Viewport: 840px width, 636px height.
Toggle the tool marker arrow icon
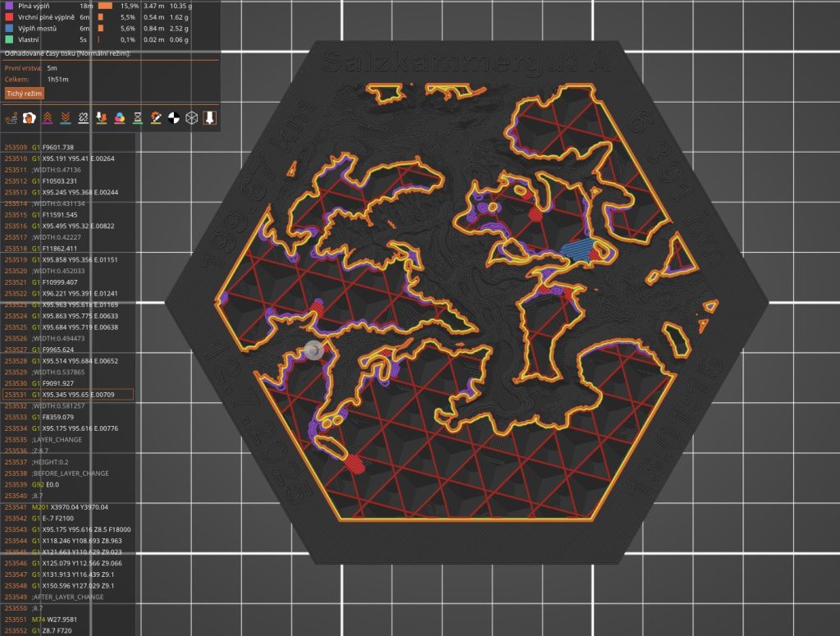(209, 119)
